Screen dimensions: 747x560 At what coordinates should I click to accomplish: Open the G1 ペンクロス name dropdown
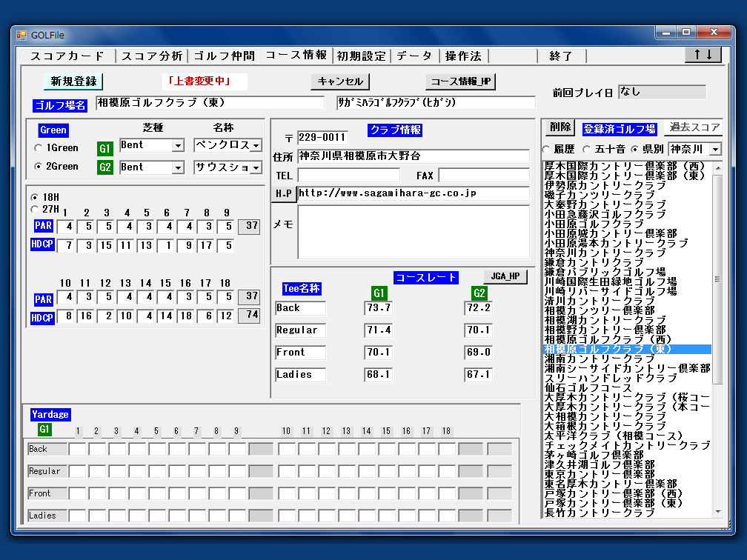tap(256, 146)
